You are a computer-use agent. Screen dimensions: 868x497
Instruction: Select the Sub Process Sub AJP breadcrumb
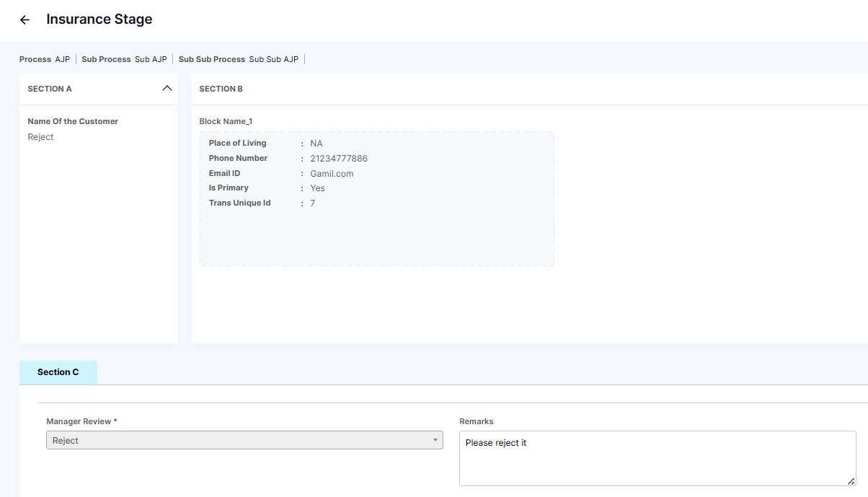point(124,59)
